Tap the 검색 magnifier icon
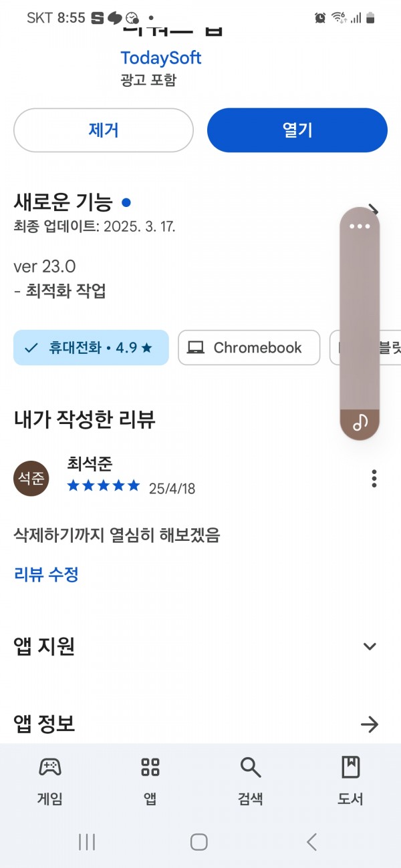The height and width of the screenshot is (868, 401). coord(251,768)
